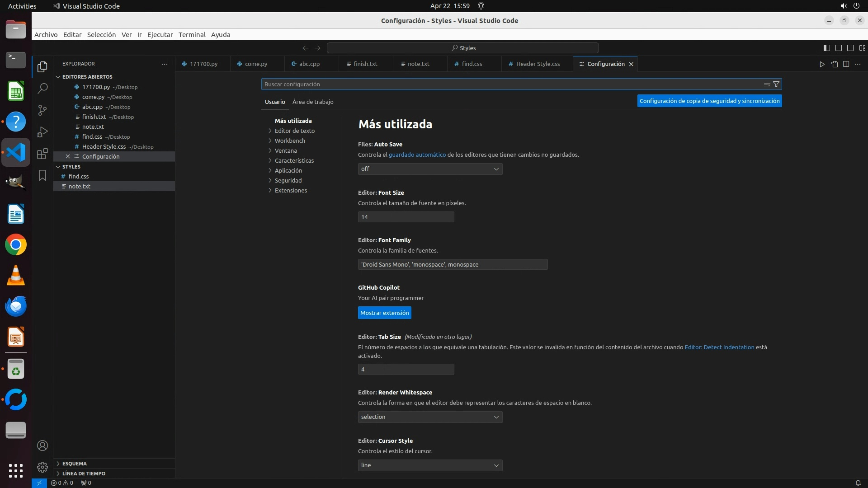The image size is (868, 488).
Task: Open the Accounts icon in activity bar
Action: pos(42,446)
